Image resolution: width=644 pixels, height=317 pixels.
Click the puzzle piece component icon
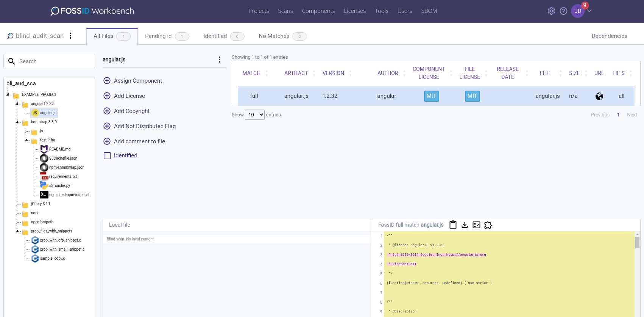[488, 225]
